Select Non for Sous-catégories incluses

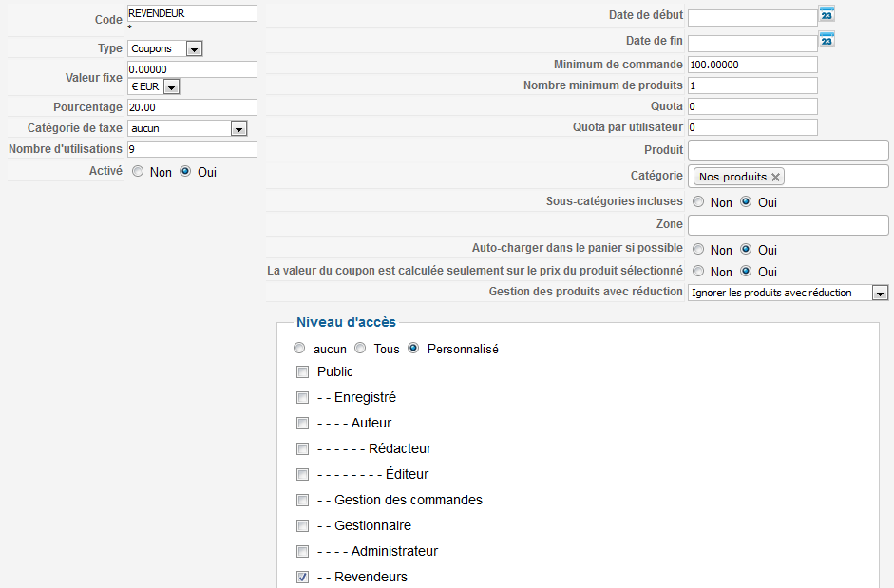click(x=698, y=201)
